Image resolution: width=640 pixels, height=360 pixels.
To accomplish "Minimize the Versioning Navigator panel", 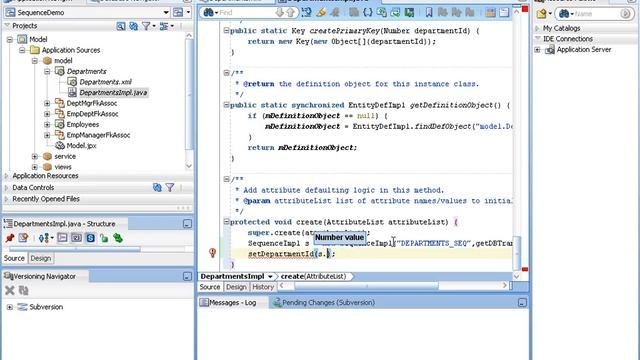I will [x=187, y=277].
